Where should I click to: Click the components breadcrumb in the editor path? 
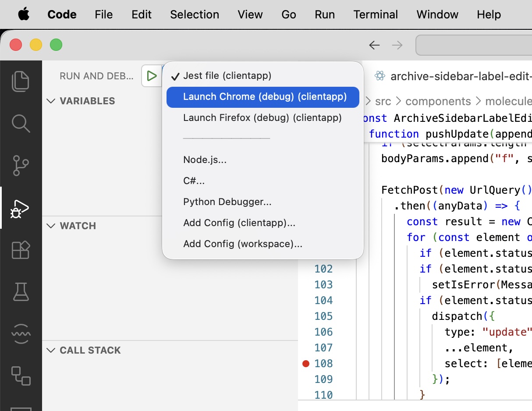(x=438, y=101)
